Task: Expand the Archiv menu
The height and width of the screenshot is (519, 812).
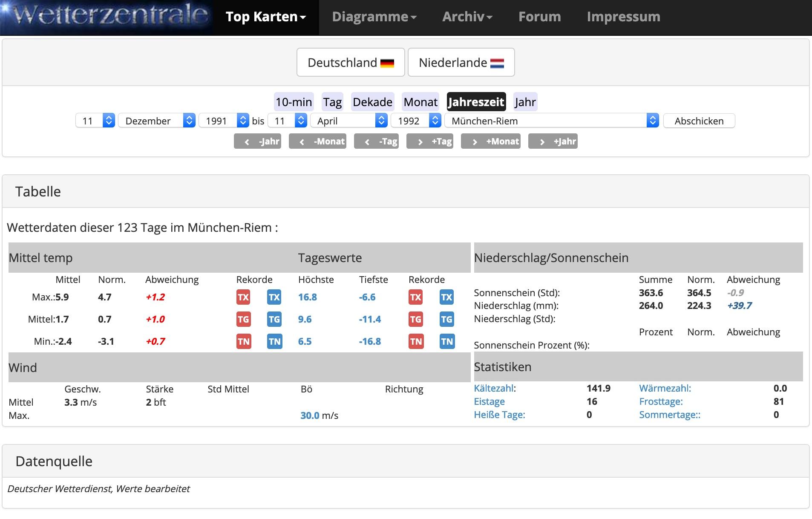Action: (x=467, y=17)
